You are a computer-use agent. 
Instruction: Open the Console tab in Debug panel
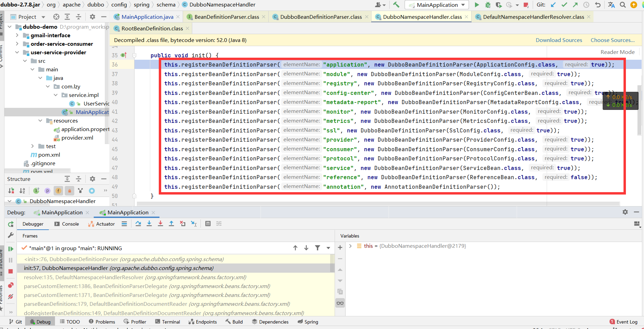click(x=67, y=224)
